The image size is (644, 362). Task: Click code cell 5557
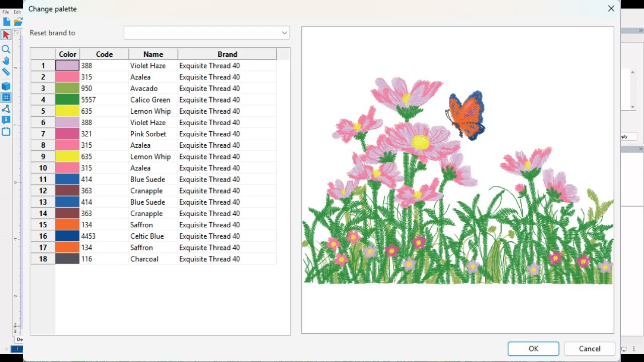click(104, 100)
